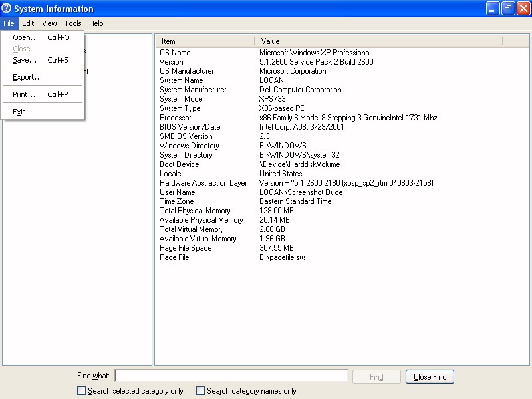Click the Item column header
Image resolution: width=532 pixels, height=399 pixels.
pyautogui.click(x=205, y=41)
